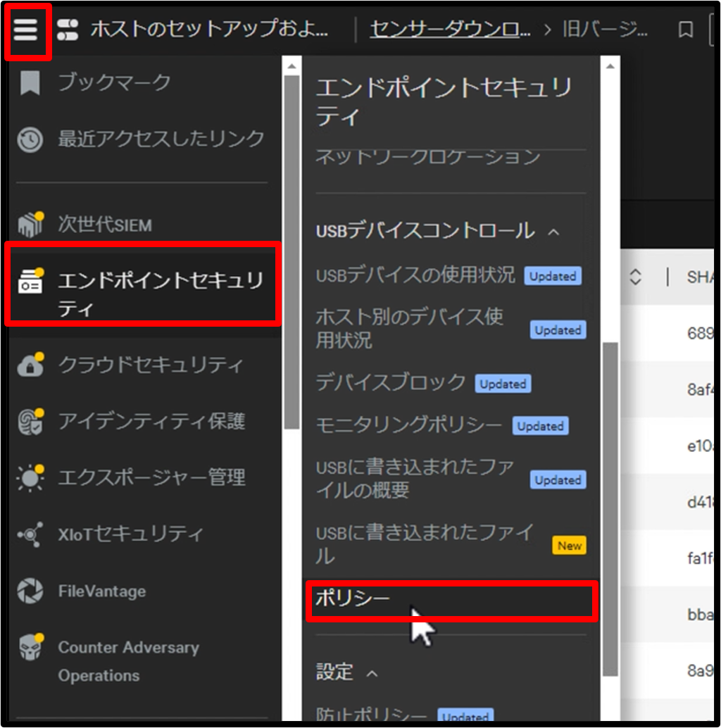Click 旧バージョン breadcrumb text
The image size is (721, 728).
point(605,30)
